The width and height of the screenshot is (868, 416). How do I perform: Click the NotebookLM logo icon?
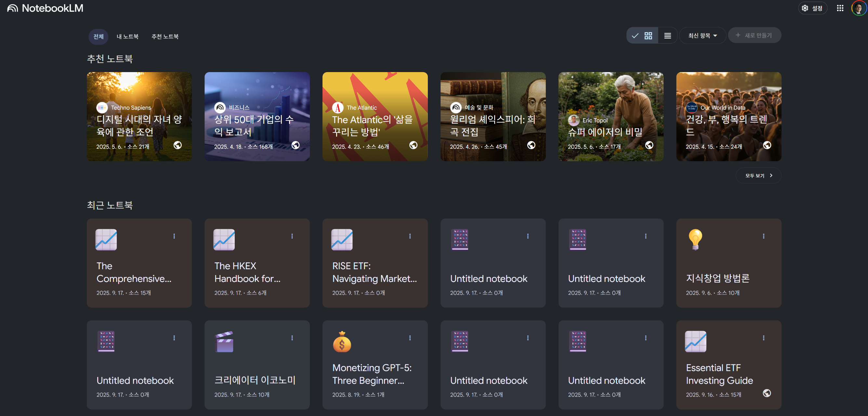tap(13, 8)
